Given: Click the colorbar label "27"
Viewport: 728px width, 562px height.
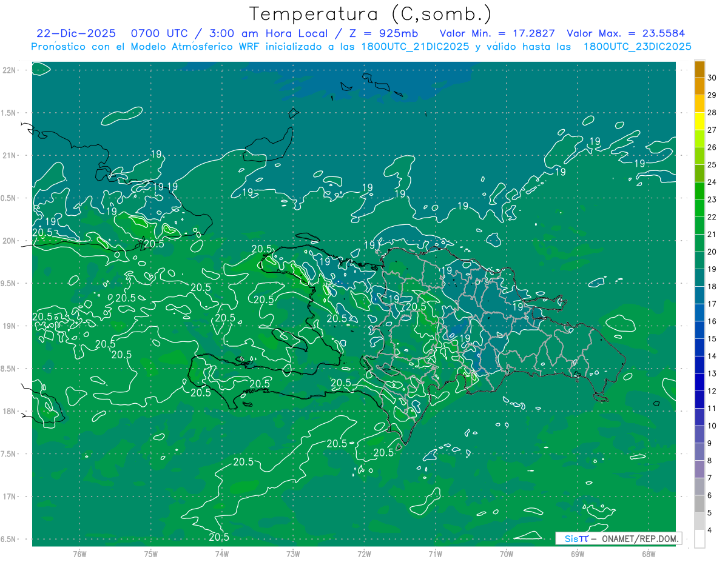Looking at the screenshot, I should click(712, 130).
